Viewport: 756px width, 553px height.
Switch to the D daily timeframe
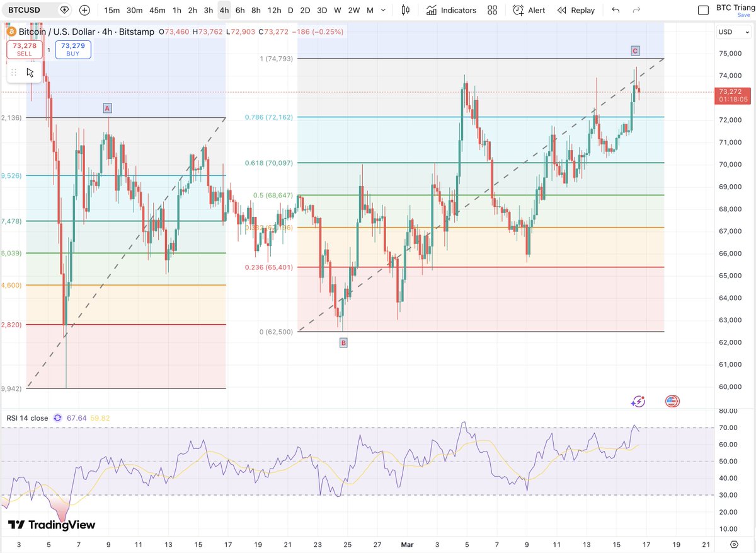pos(290,10)
